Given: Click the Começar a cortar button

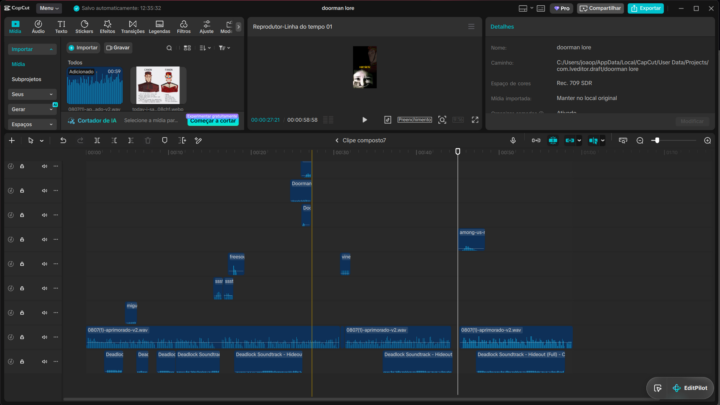Looking at the screenshot, I should pos(213,121).
